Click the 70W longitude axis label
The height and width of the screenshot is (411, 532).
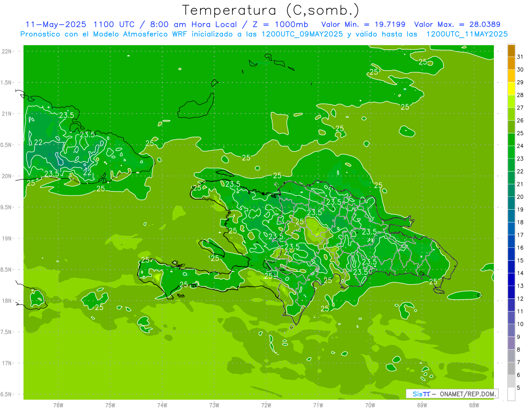[x=370, y=405]
